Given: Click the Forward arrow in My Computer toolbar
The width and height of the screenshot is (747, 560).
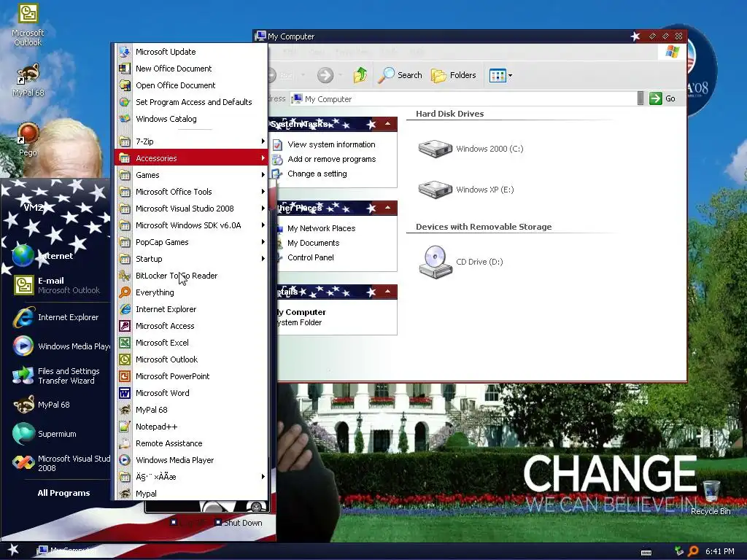Looking at the screenshot, I should pyautogui.click(x=325, y=75).
